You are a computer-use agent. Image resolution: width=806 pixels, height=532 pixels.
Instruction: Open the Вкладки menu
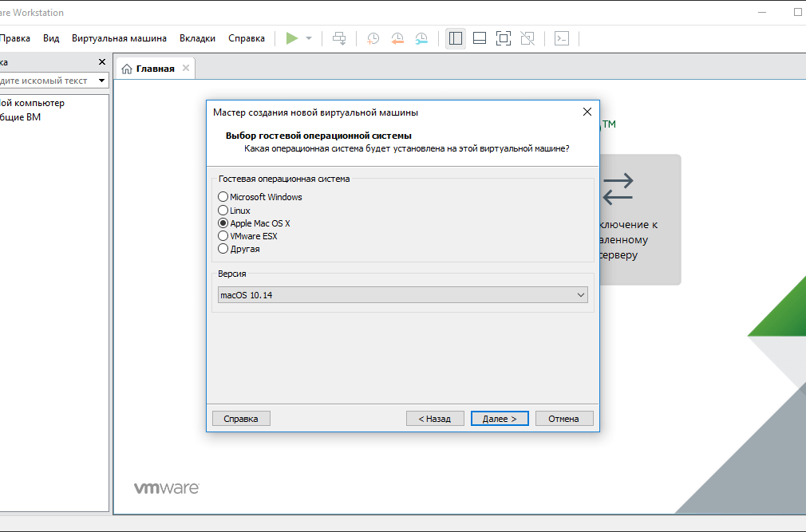(x=197, y=38)
